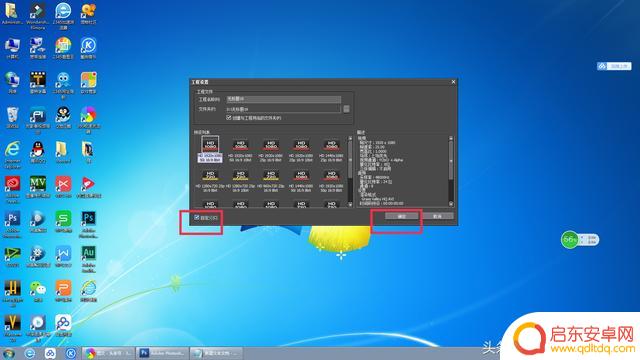Click the blue cloud upload widget at the upper right
The width and height of the screenshot is (640, 360).
click(614, 66)
